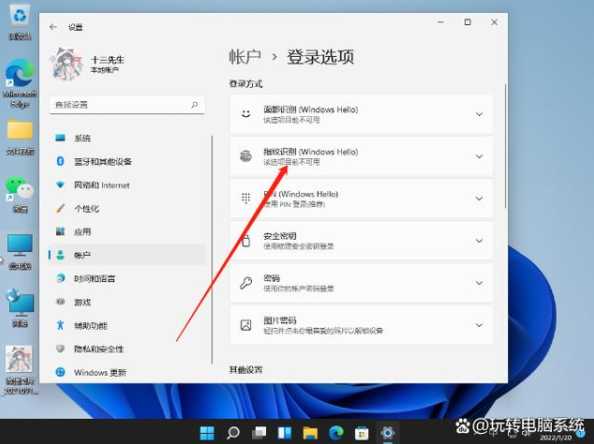Click the magnifier icon in the search box
Image resolution: width=594 pixels, height=444 pixels.
pos(194,105)
